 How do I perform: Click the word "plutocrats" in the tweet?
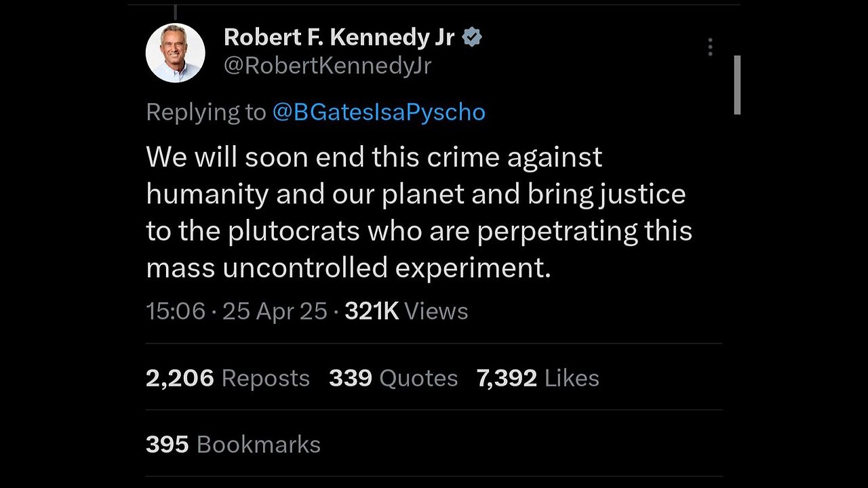pos(294,231)
